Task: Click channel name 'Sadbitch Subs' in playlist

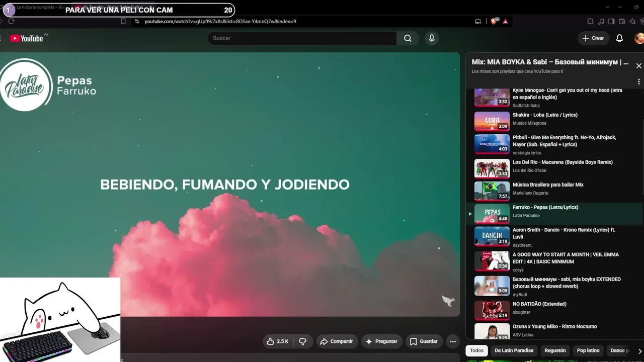Action: 526,106
